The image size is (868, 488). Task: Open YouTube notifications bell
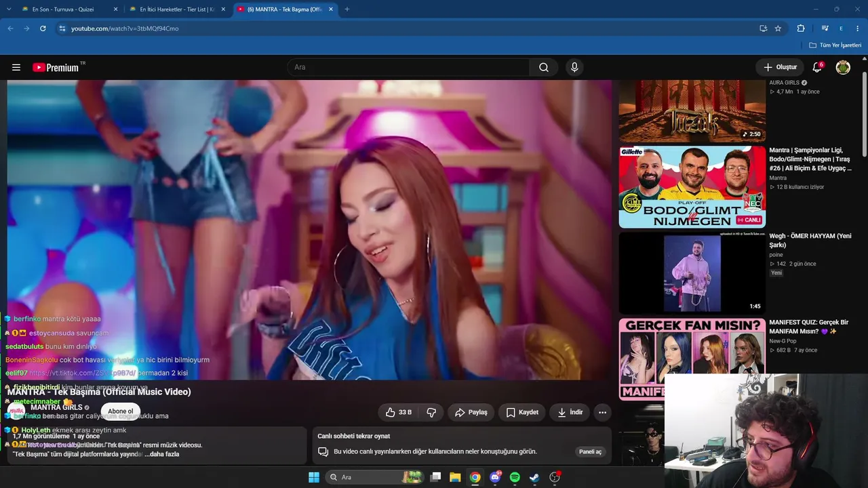(x=817, y=67)
